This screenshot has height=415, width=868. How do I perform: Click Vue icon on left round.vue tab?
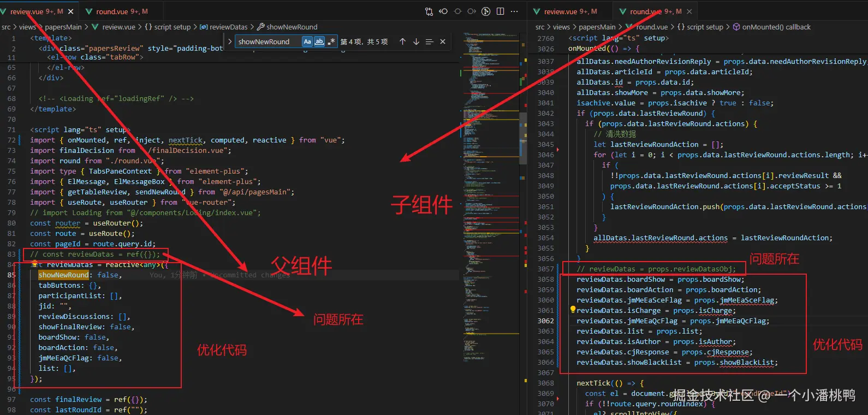88,11
